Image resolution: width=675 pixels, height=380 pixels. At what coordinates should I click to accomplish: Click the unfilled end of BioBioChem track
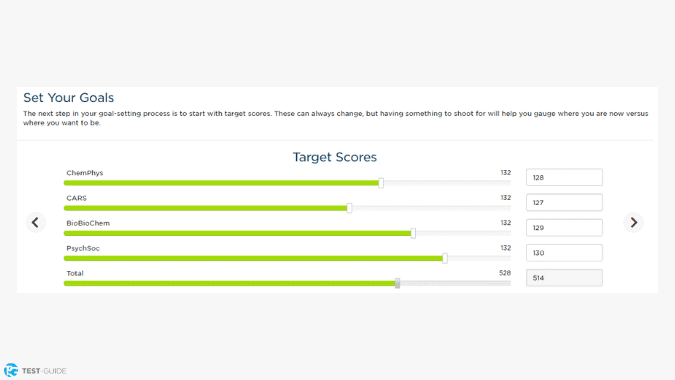pyautogui.click(x=463, y=233)
